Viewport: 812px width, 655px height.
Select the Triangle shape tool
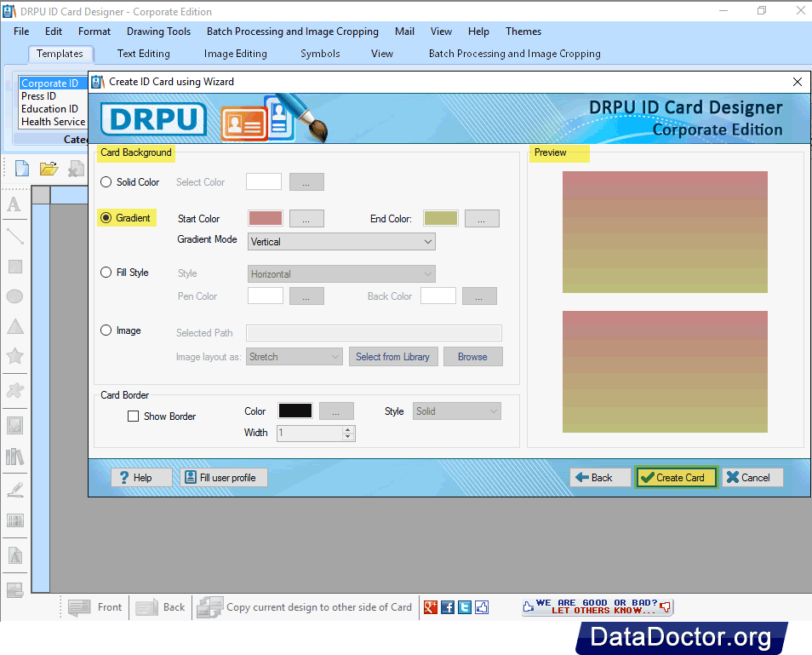(x=15, y=326)
